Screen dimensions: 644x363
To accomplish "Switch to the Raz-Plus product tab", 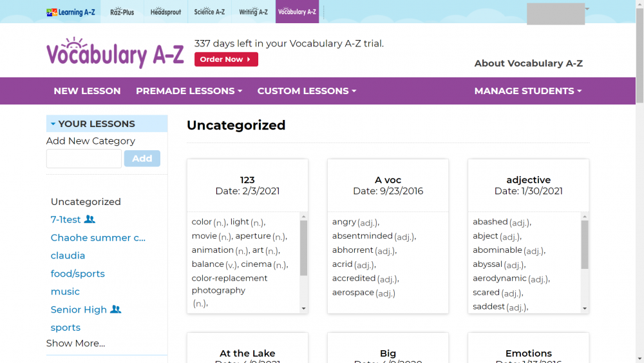I will click(122, 12).
